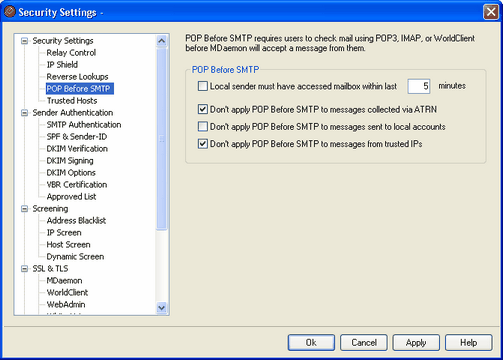This screenshot has width=503, height=360.
Task: Enable local sender mailbox access requirement
Action: (203, 86)
